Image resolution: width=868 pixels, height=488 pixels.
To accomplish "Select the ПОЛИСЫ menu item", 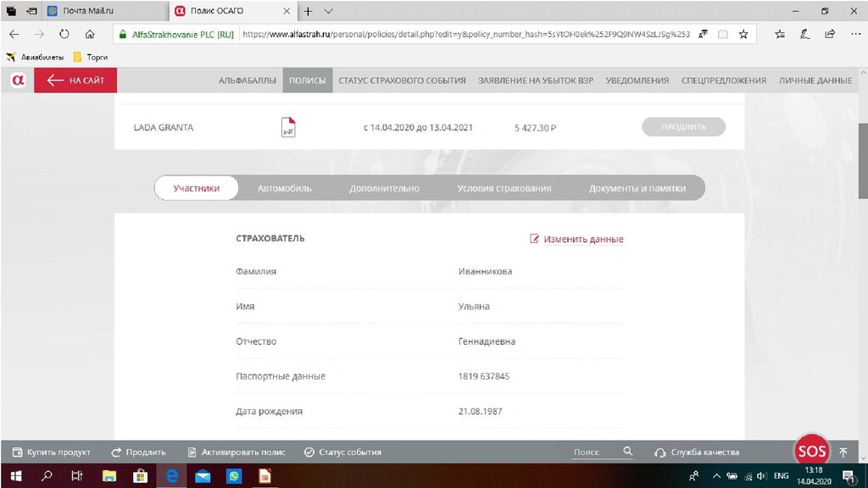I will (x=307, y=80).
